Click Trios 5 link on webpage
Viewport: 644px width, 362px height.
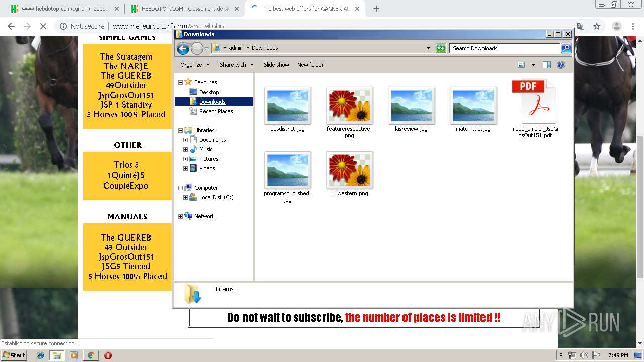click(x=126, y=165)
